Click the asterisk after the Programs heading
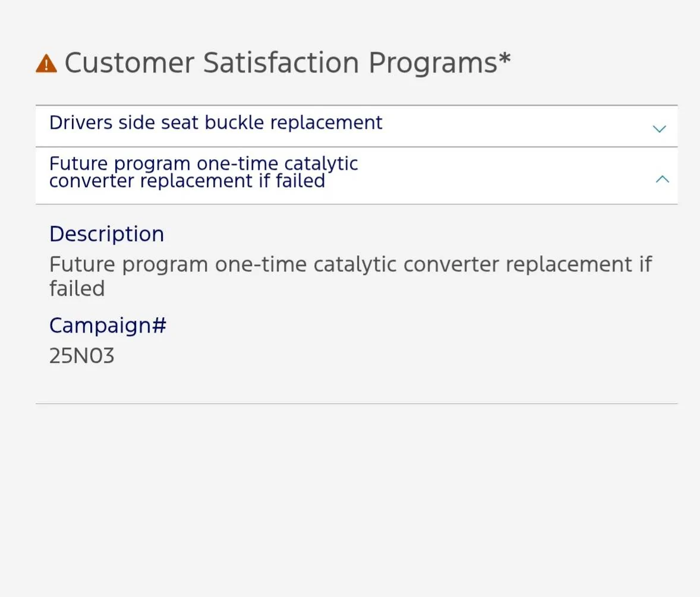 [x=504, y=59]
